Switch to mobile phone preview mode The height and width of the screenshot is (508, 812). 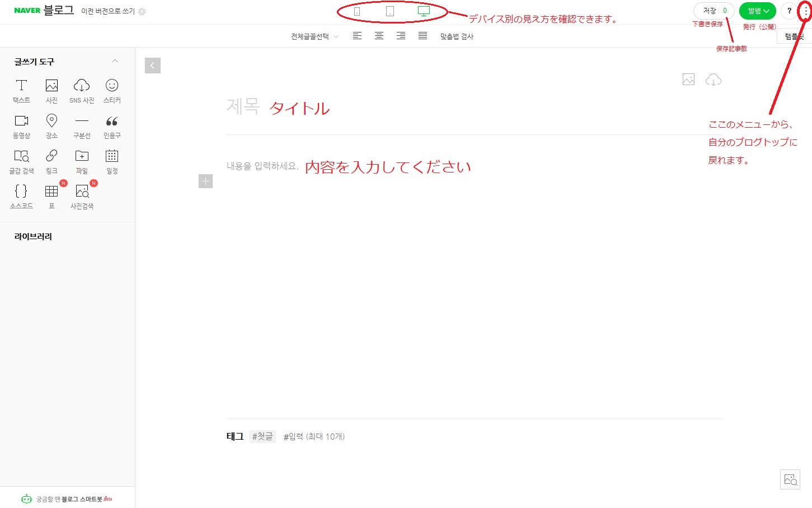(x=357, y=11)
